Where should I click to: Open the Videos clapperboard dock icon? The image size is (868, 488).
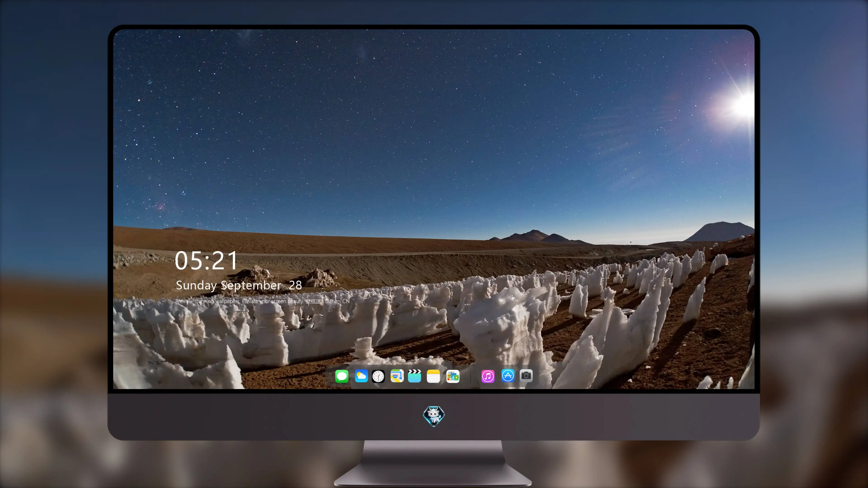coord(415,376)
